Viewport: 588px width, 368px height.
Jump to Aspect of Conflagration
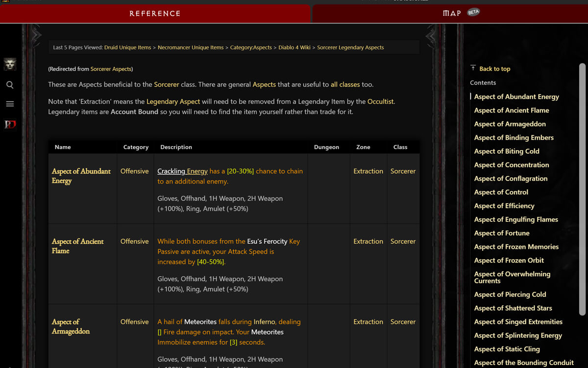511,179
